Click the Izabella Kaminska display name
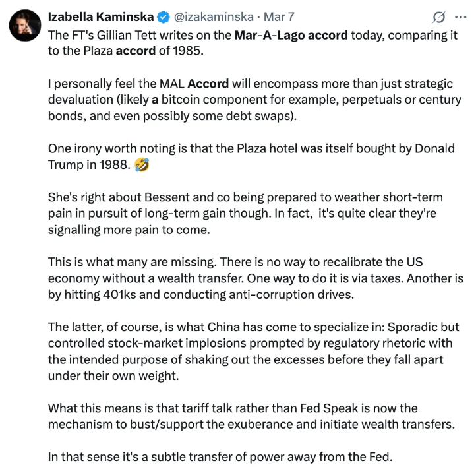 (101, 17)
